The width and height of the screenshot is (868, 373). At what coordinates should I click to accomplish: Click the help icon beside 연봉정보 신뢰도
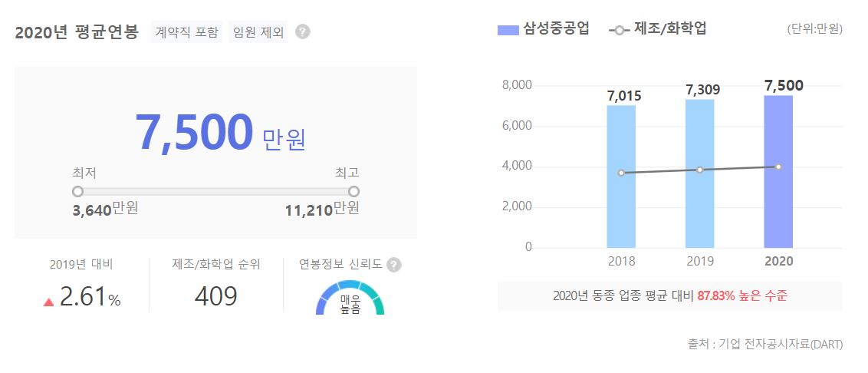pyautogui.click(x=393, y=265)
